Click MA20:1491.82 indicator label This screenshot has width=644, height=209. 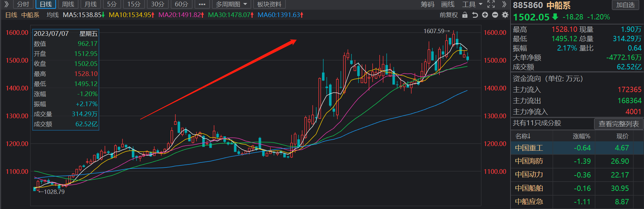click(181, 15)
